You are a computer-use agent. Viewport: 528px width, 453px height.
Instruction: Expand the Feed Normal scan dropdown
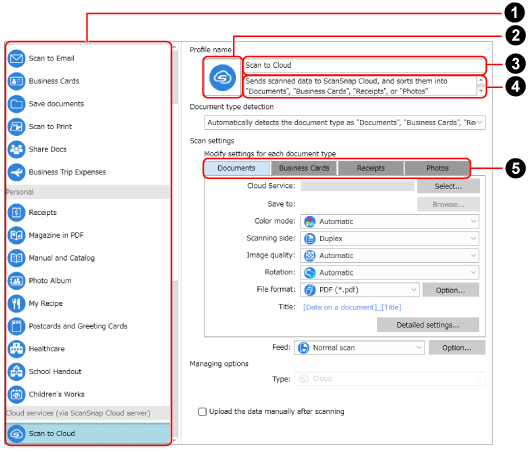[359, 348]
